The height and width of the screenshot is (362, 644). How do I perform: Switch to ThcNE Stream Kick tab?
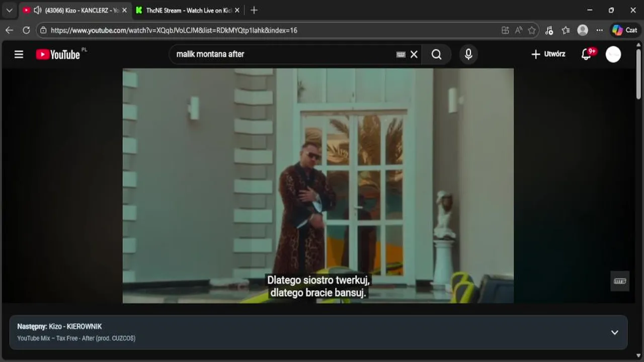[x=188, y=10]
